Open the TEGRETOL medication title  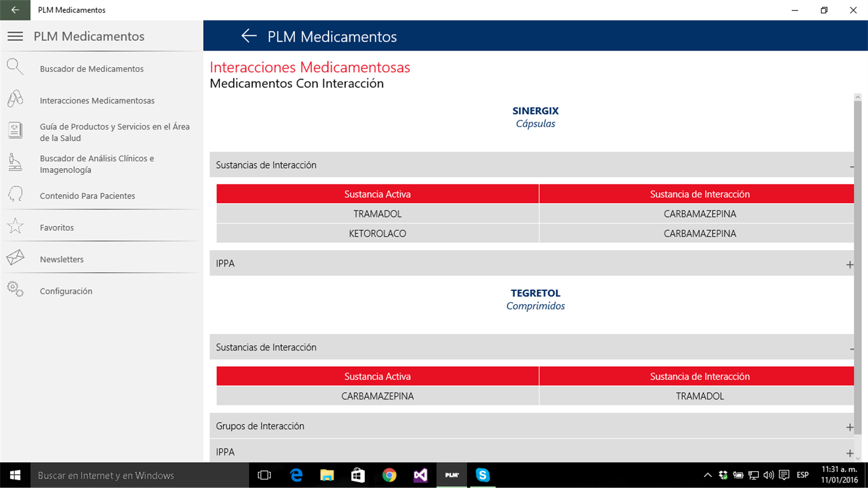535,293
